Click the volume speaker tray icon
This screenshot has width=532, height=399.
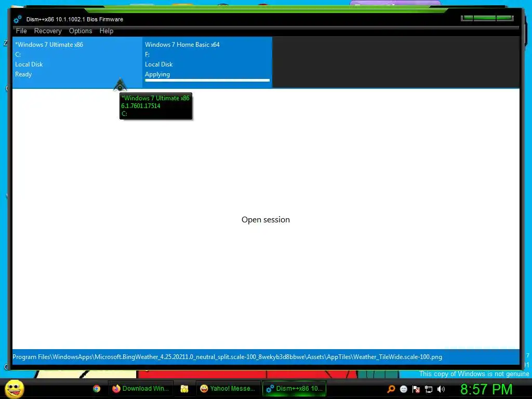(x=441, y=389)
